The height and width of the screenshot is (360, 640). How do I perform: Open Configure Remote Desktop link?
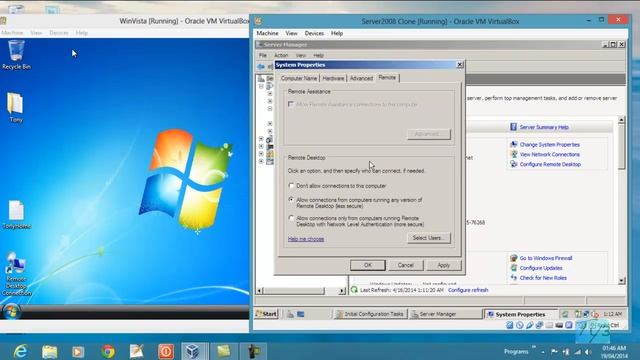tap(550, 164)
